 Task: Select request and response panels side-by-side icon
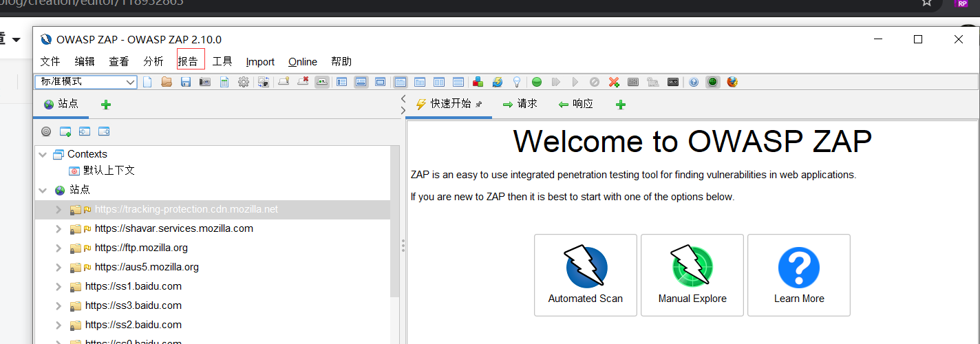(x=439, y=82)
